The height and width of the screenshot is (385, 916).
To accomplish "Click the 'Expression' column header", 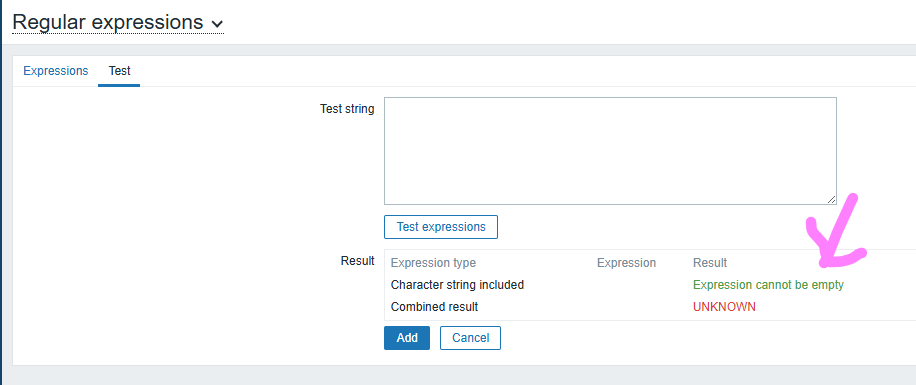I will pyautogui.click(x=626, y=263).
